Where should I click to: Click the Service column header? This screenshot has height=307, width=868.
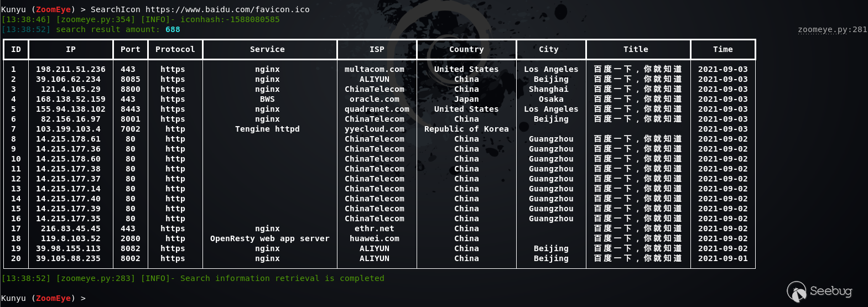(x=267, y=49)
